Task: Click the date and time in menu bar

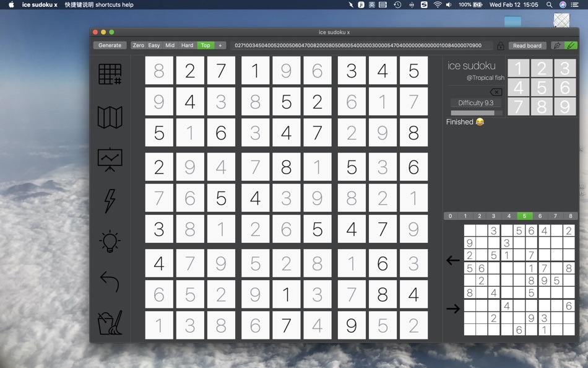Action: (x=514, y=4)
